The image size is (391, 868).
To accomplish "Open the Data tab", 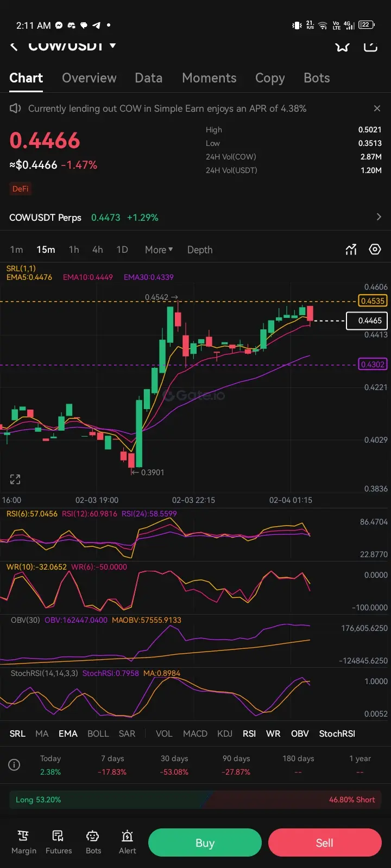I will [x=149, y=78].
